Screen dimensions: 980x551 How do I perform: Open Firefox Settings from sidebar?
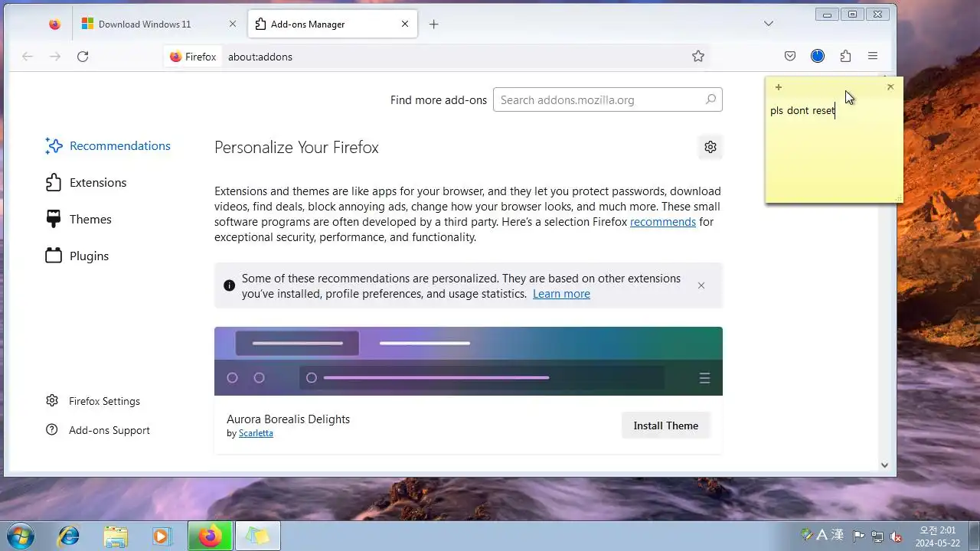pos(93,401)
